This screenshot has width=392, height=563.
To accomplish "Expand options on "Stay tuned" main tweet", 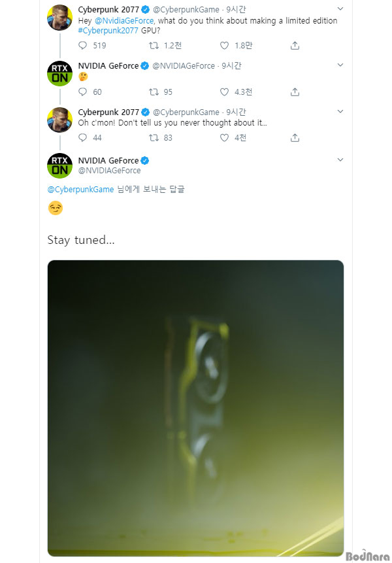I will (x=340, y=160).
